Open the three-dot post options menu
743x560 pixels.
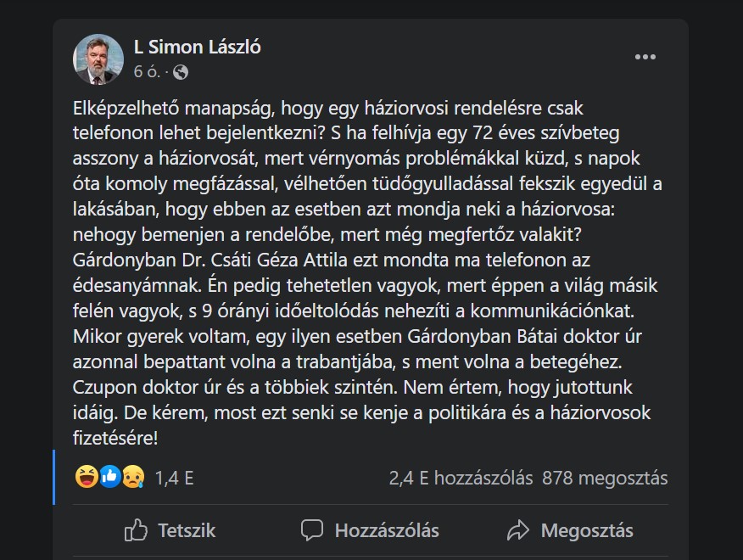tap(645, 57)
